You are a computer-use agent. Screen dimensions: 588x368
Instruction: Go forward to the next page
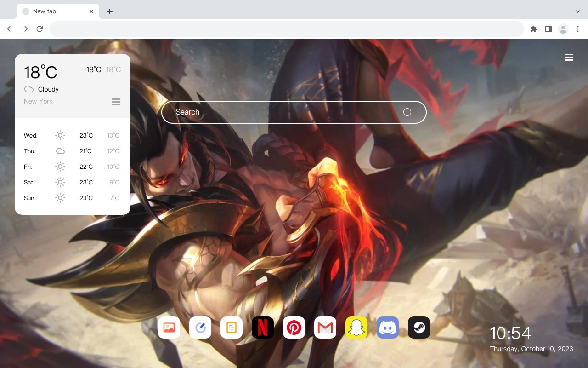point(25,29)
